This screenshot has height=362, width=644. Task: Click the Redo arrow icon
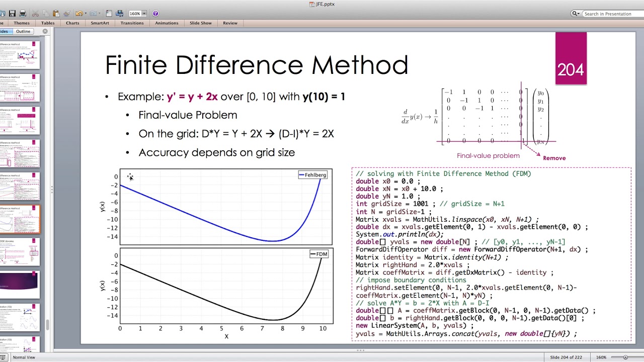94,14
